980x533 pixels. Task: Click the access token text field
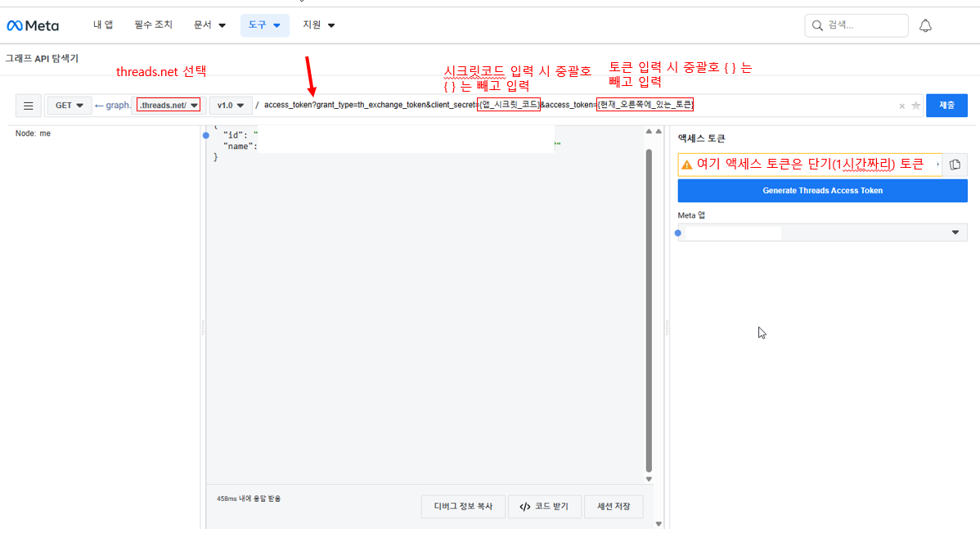pos(809,165)
